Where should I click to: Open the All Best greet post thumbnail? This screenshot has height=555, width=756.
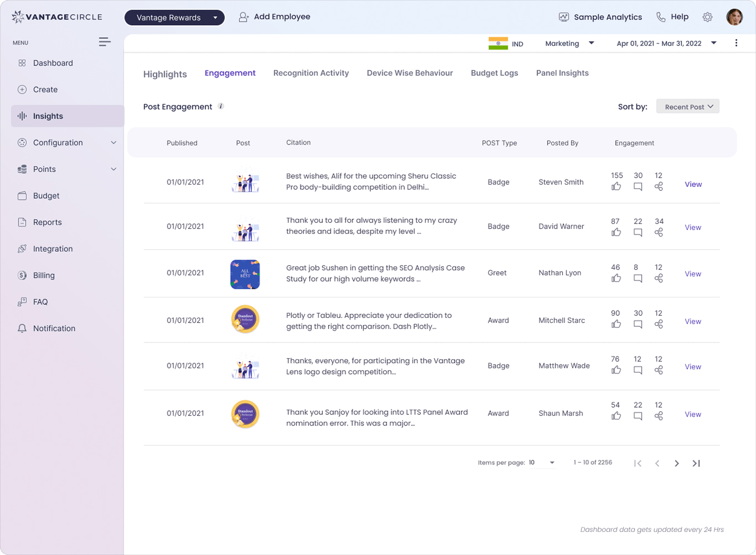245,274
